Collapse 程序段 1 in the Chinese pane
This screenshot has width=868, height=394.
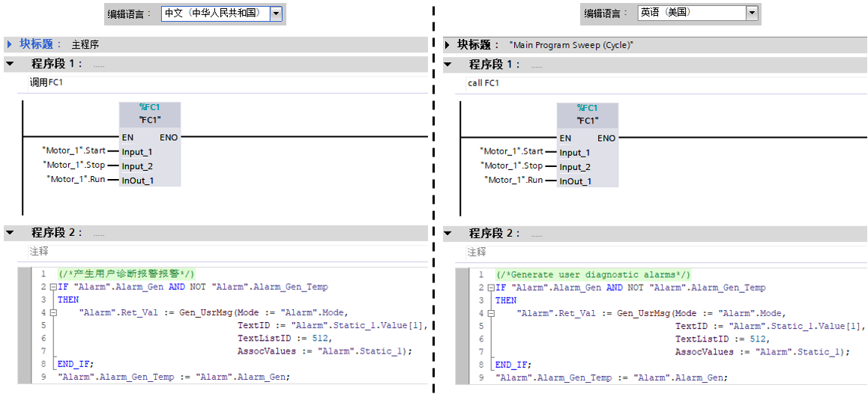pyautogui.click(x=10, y=64)
